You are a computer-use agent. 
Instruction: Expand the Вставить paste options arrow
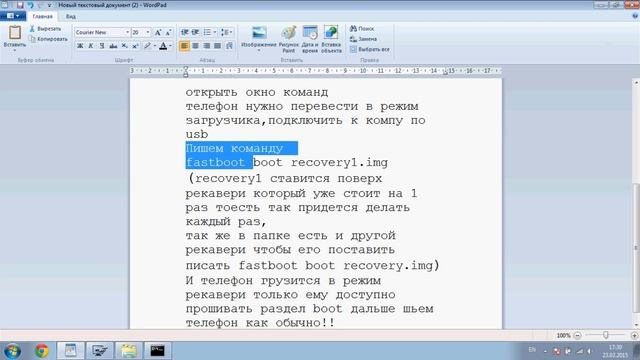click(15, 50)
